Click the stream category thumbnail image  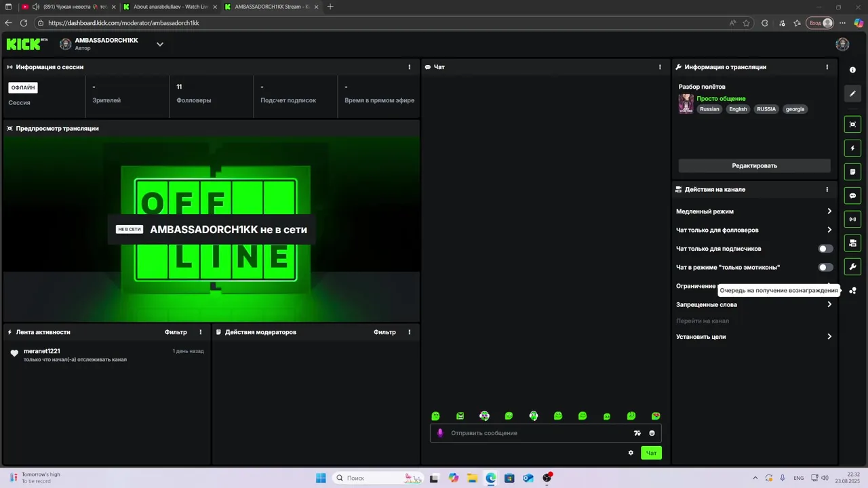[686, 104]
